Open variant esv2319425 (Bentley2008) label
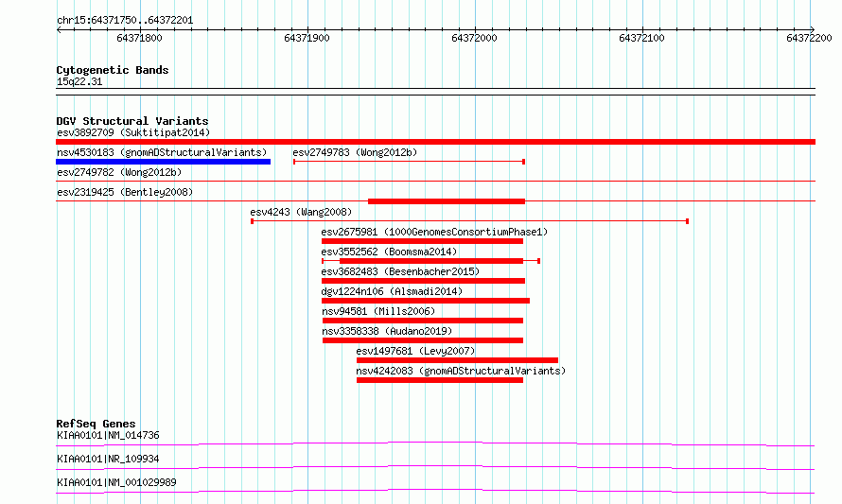The height and width of the screenshot is (504, 842). tap(125, 192)
